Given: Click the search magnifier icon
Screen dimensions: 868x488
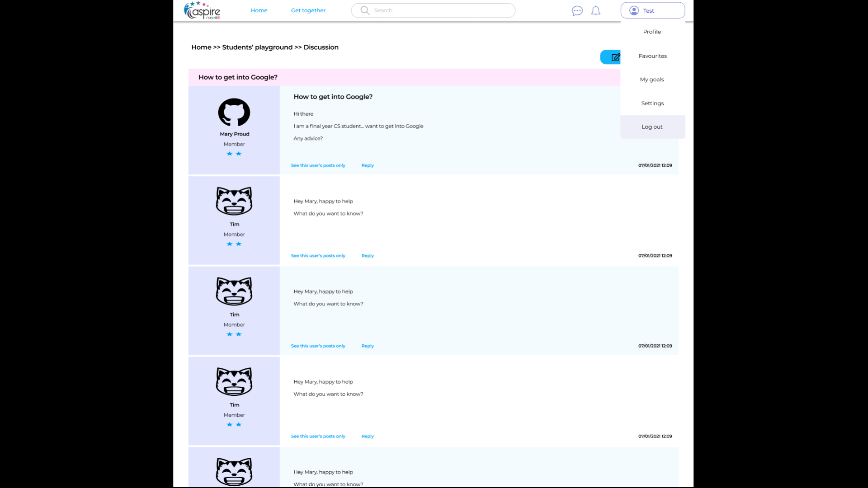Looking at the screenshot, I should tap(365, 10).
